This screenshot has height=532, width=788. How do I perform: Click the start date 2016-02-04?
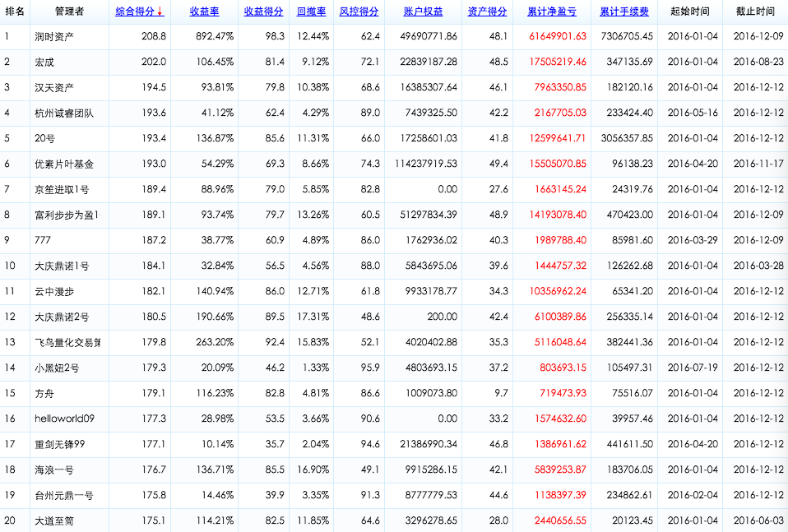click(x=693, y=495)
